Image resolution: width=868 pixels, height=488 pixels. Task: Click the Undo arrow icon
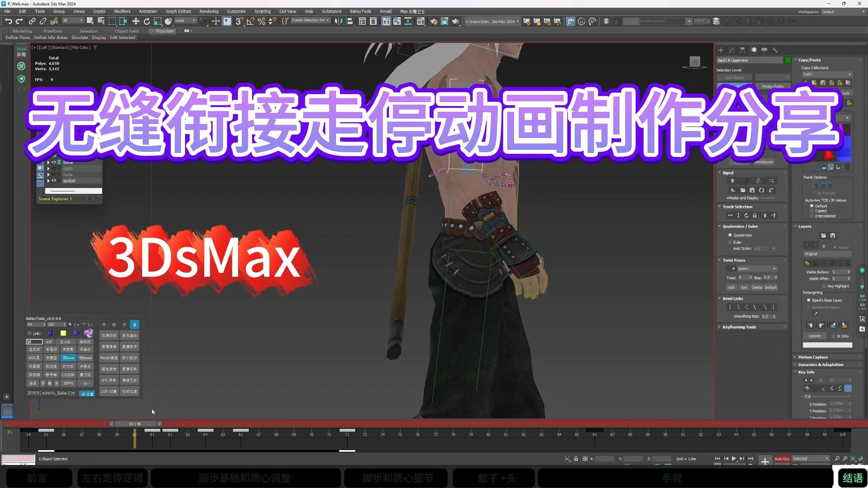[8, 21]
